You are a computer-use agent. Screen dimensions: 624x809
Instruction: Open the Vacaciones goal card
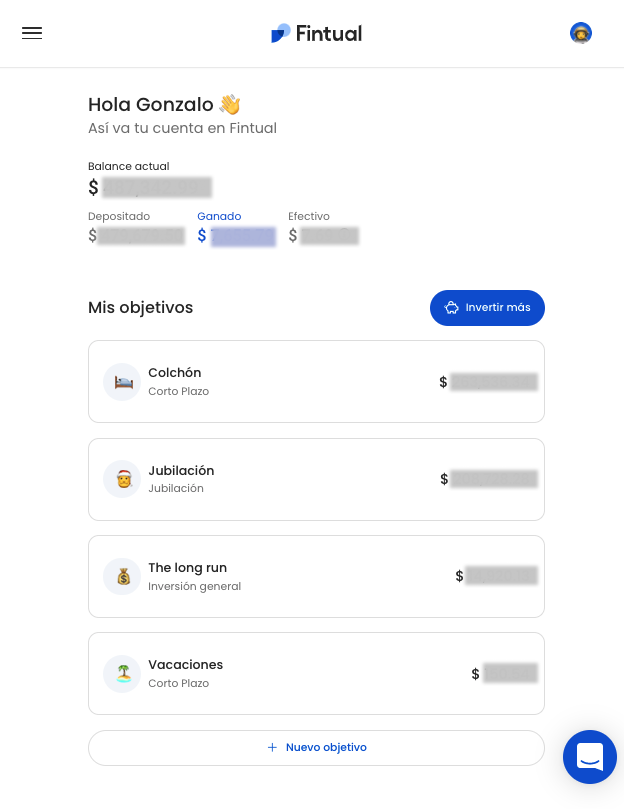tap(316, 673)
